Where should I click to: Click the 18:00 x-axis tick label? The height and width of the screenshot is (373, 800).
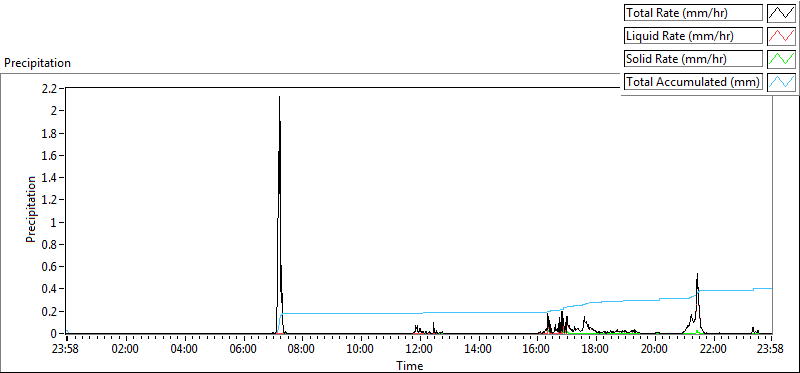595,350
